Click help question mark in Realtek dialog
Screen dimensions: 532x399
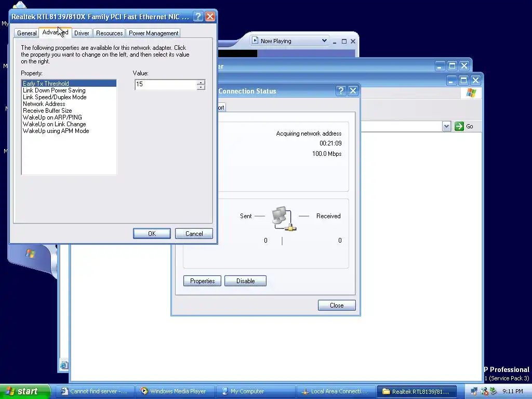[x=198, y=16]
